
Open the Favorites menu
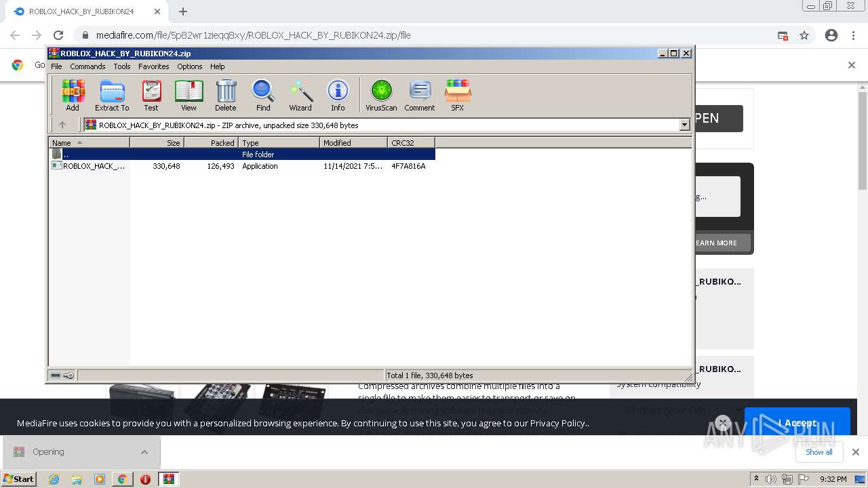tap(154, 66)
